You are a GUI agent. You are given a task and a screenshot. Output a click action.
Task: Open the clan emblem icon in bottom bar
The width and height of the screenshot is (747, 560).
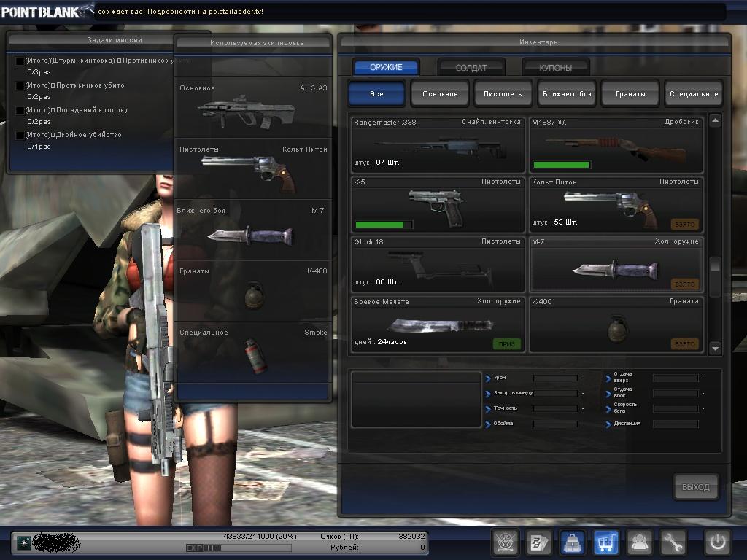point(505,542)
